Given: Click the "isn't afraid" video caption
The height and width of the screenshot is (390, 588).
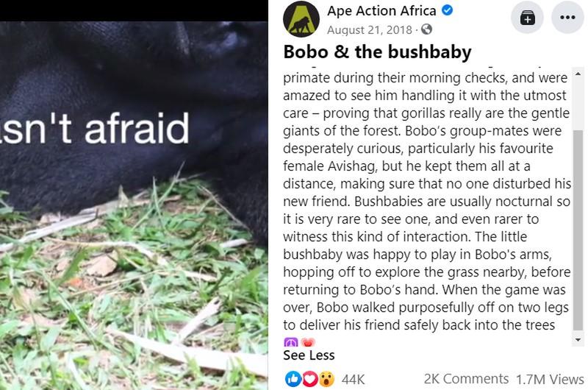Looking at the screenshot, I should click(96, 130).
